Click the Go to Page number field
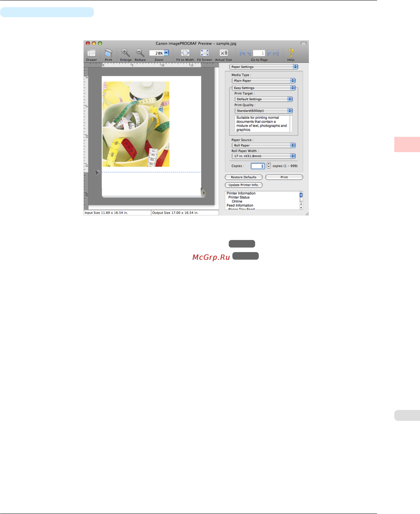Viewport: 420px width, 514px height. pos(259,53)
